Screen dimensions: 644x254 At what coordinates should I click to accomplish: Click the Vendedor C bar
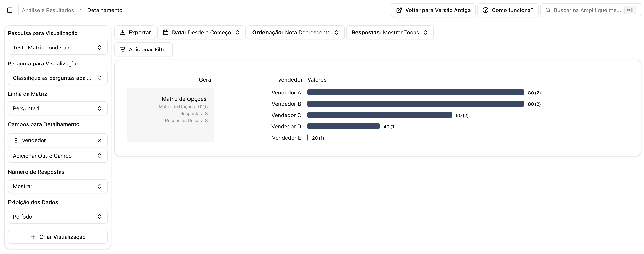[x=380, y=115]
